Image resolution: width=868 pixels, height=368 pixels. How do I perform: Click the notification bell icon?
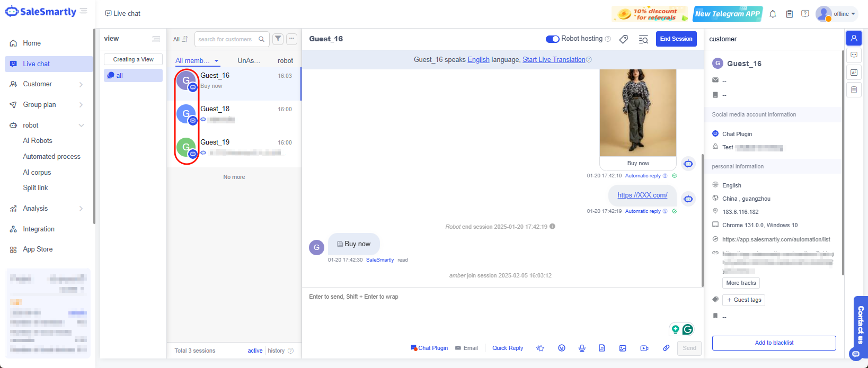pos(773,14)
